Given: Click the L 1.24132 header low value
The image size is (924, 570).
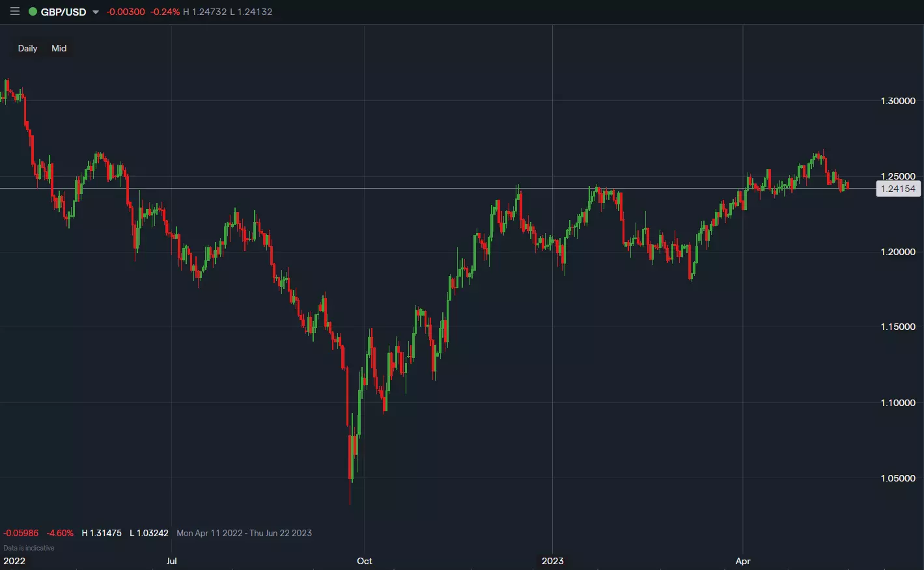Looking at the screenshot, I should [251, 12].
